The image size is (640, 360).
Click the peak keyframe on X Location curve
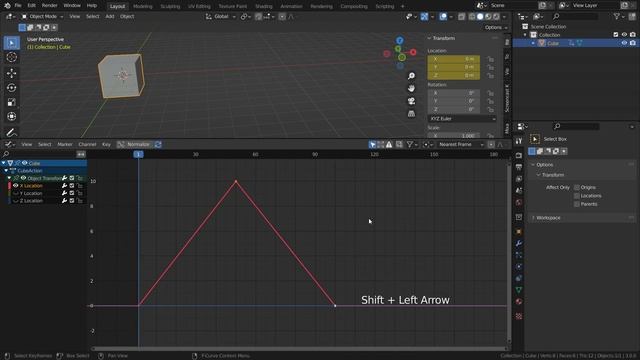point(236,181)
